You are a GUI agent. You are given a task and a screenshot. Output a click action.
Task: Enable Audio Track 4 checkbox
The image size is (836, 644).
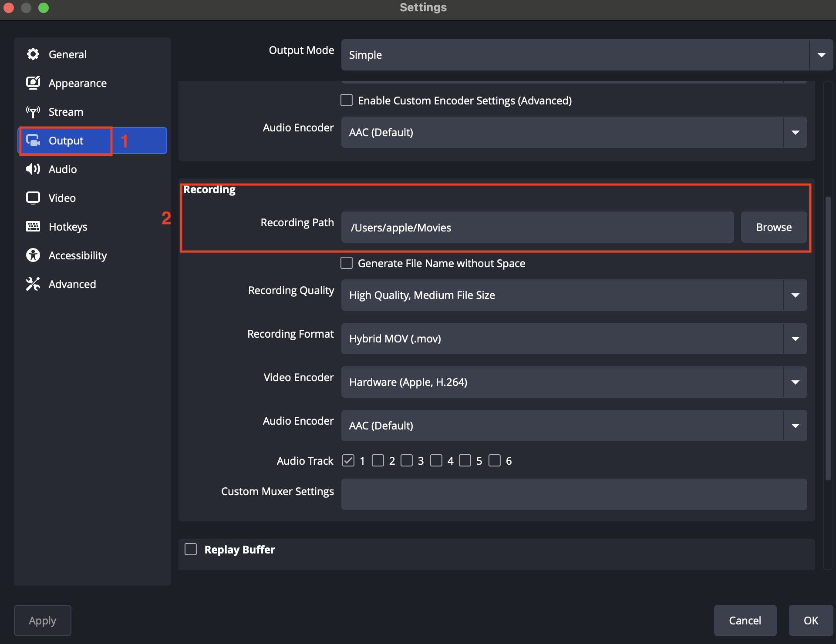click(436, 460)
